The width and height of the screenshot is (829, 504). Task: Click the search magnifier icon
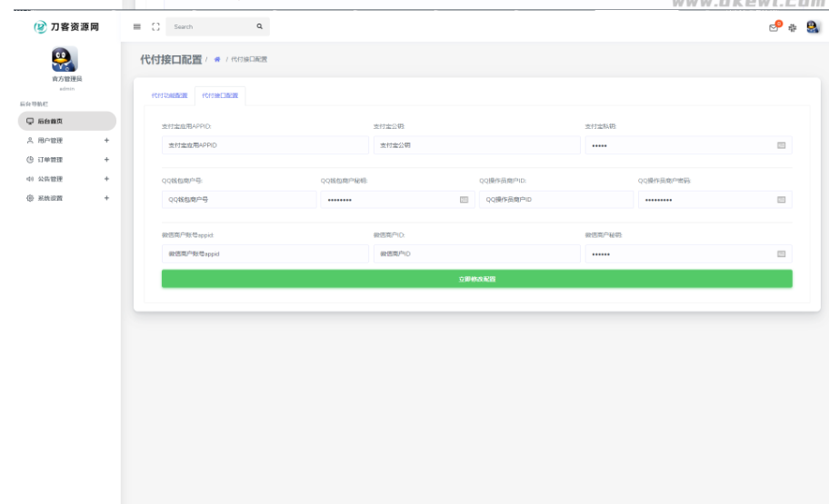(x=259, y=27)
